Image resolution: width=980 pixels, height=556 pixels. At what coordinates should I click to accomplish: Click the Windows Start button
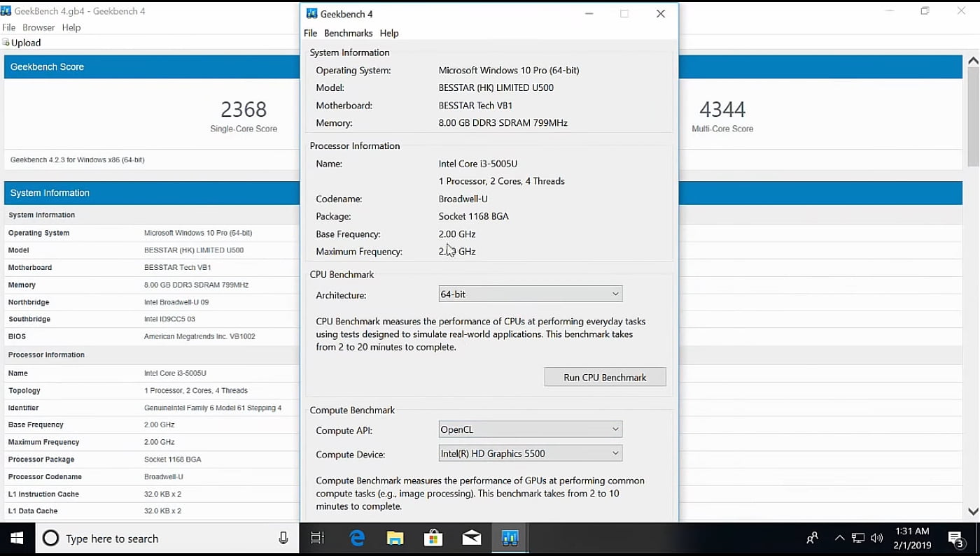(17, 538)
